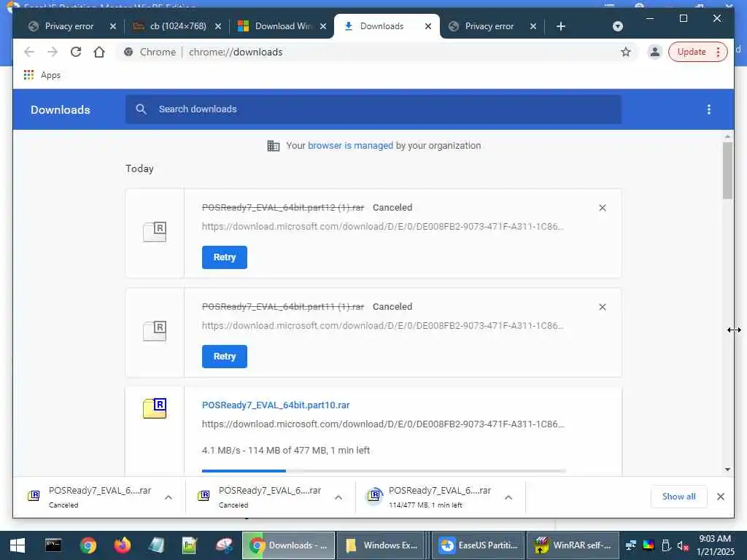Click the part10.rar archive file icon
The image size is (747, 560).
tap(155, 408)
